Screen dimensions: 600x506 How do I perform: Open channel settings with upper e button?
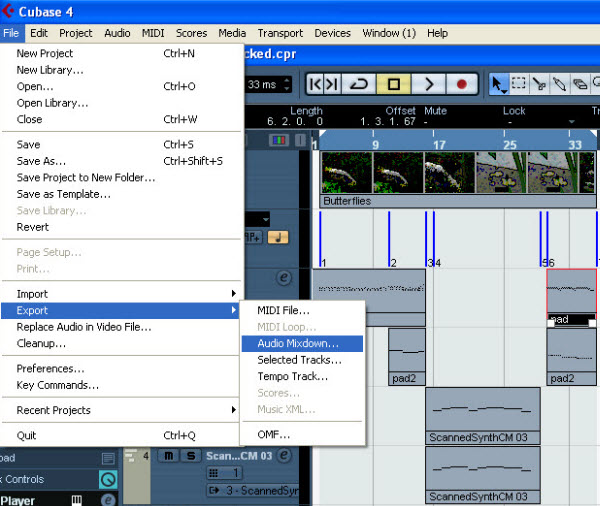[x=284, y=277]
